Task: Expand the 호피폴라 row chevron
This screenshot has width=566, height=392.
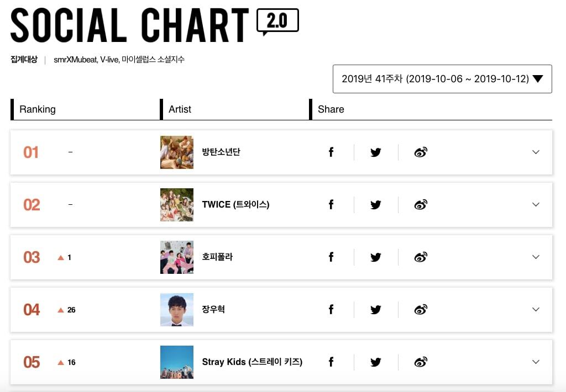Action: pyautogui.click(x=535, y=257)
